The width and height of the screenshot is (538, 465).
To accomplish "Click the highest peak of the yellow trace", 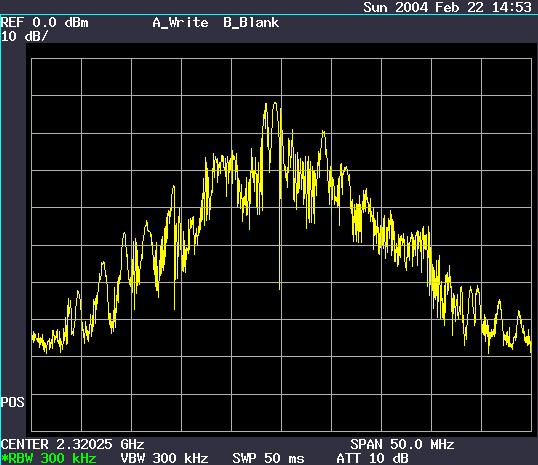I will [275, 103].
